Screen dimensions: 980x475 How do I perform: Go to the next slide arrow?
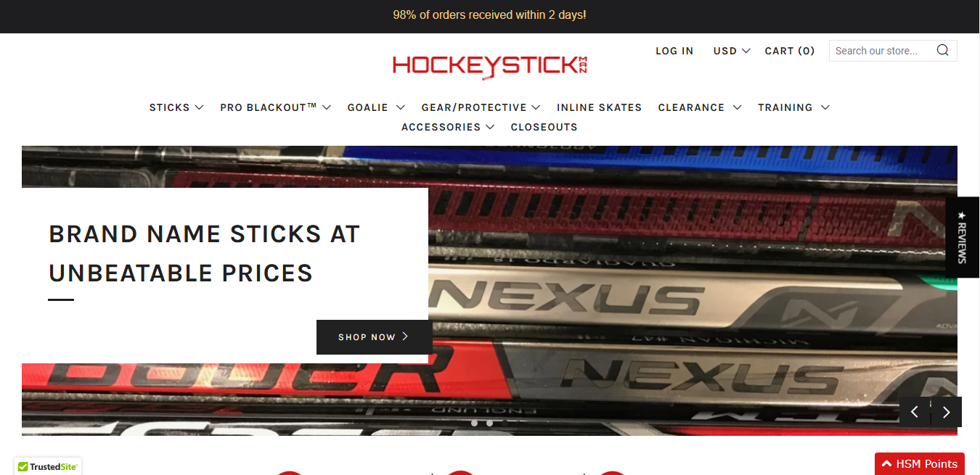[x=947, y=412]
